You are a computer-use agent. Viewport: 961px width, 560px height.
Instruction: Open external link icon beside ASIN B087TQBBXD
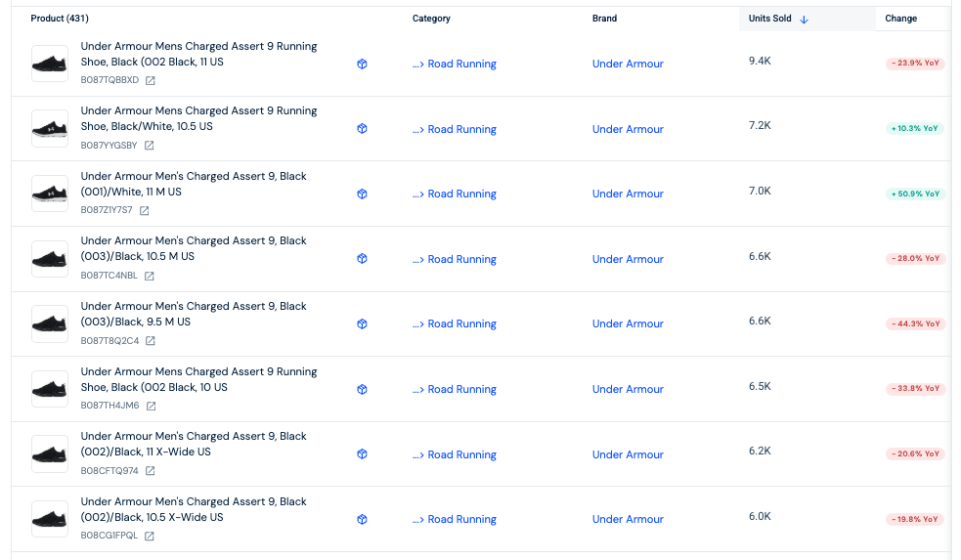(x=151, y=80)
